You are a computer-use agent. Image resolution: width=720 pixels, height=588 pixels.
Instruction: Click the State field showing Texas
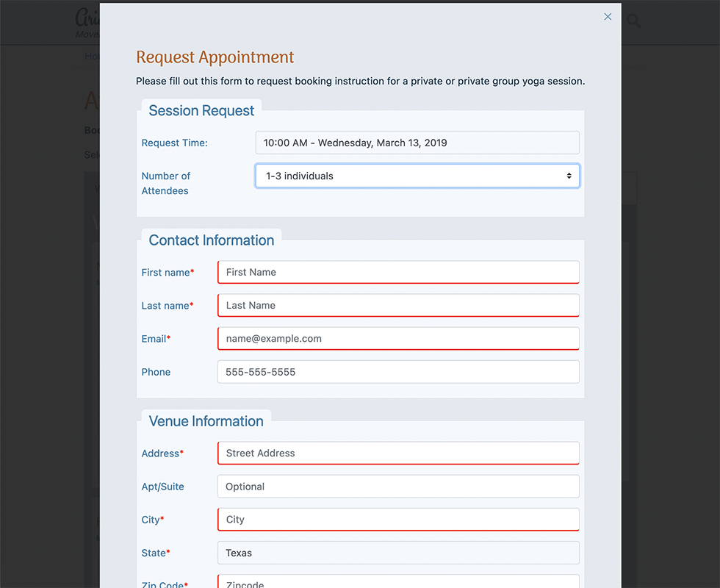click(398, 553)
